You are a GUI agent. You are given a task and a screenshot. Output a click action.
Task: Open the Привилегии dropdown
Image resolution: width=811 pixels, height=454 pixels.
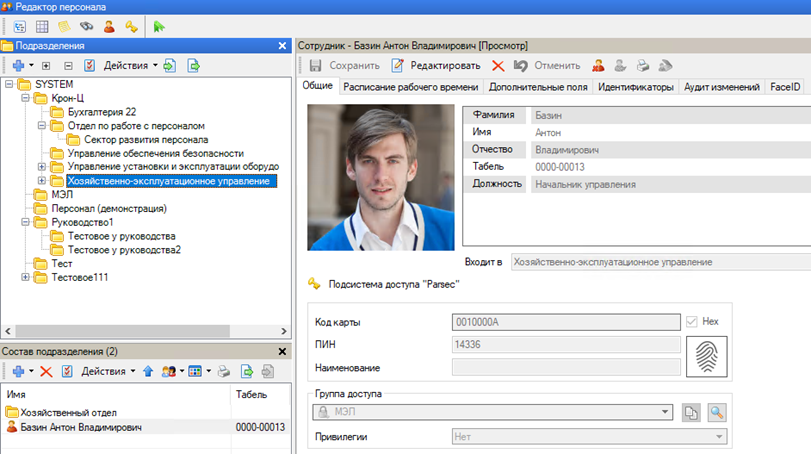718,437
